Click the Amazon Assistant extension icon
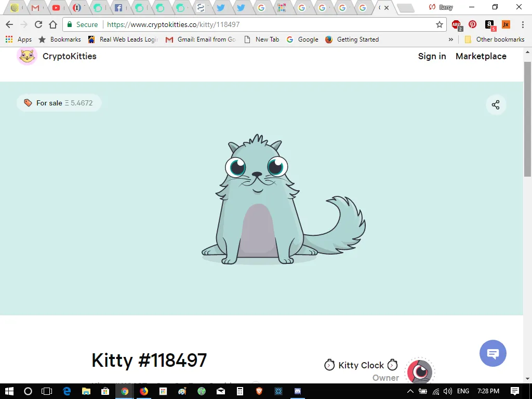The height and width of the screenshot is (399, 532). tap(490, 25)
